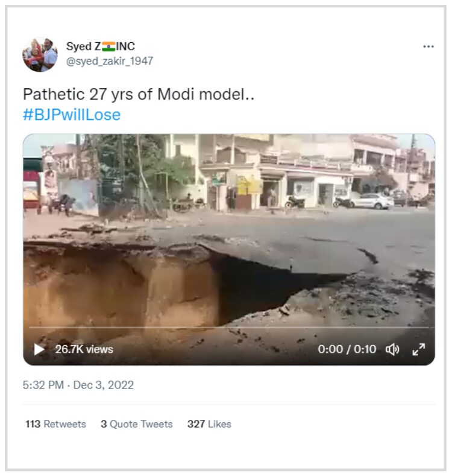View the 113 Retweets list

click(55, 424)
